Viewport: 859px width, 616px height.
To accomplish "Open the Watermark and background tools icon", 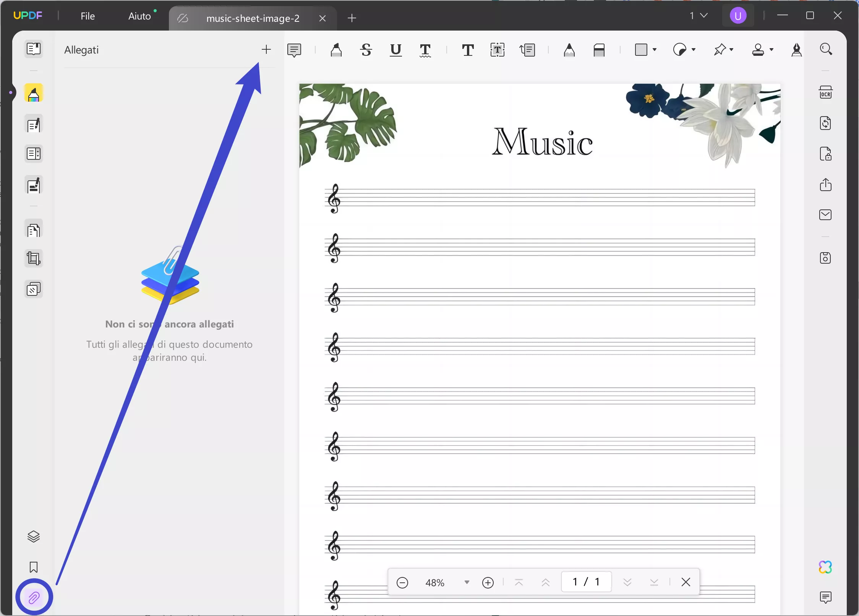I will pyautogui.click(x=34, y=289).
